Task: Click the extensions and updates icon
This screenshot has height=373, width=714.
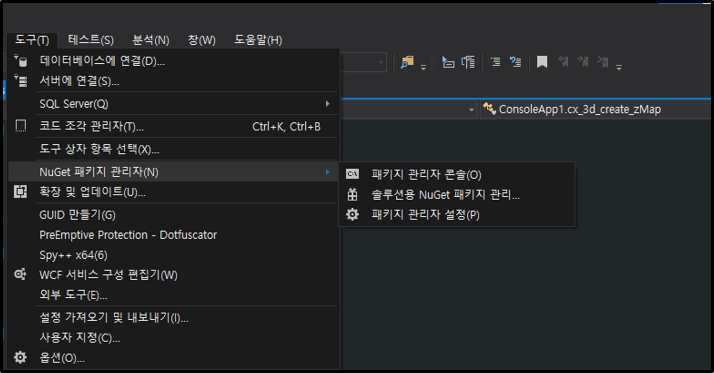Action: (x=20, y=191)
